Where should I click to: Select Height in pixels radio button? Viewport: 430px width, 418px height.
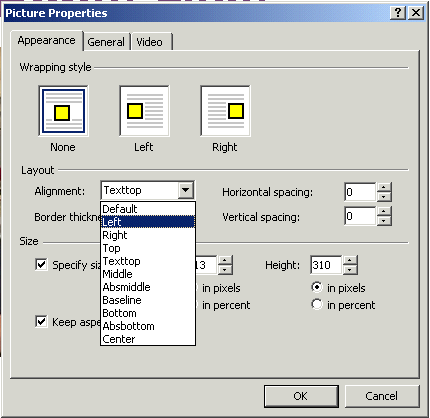point(316,287)
